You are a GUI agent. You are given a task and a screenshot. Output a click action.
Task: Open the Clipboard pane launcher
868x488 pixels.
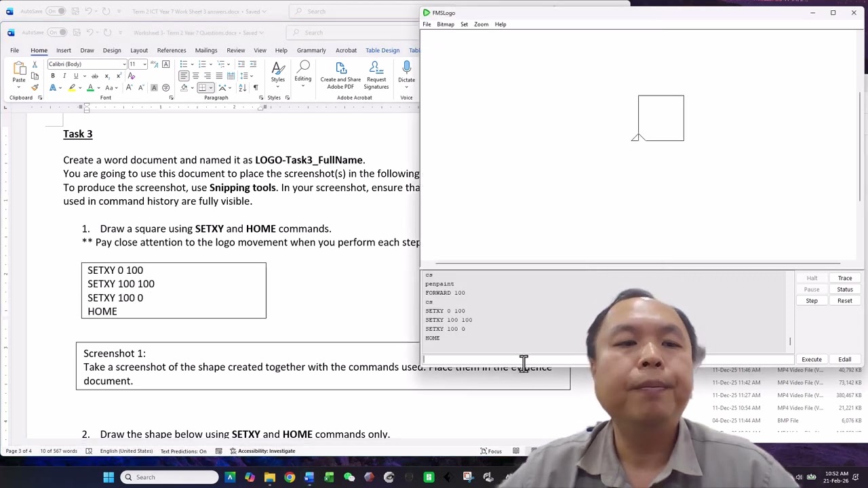[40, 98]
